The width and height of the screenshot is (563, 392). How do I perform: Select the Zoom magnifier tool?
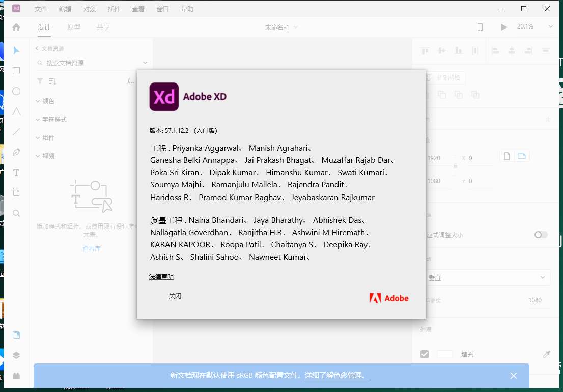click(16, 213)
